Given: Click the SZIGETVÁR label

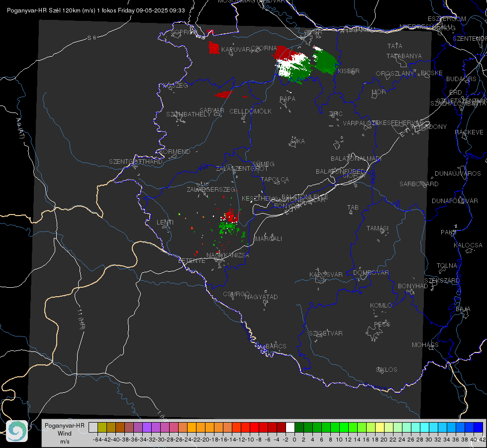Looking at the screenshot, I should coord(326,334).
